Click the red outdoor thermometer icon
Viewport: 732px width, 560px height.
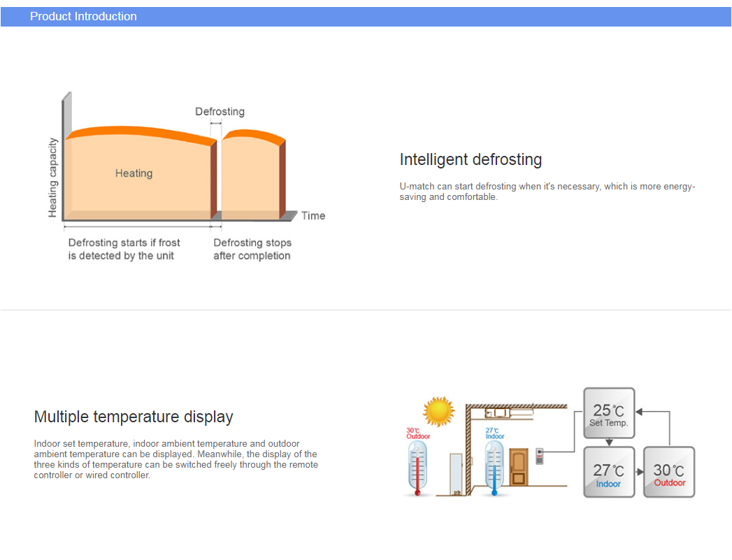click(417, 468)
